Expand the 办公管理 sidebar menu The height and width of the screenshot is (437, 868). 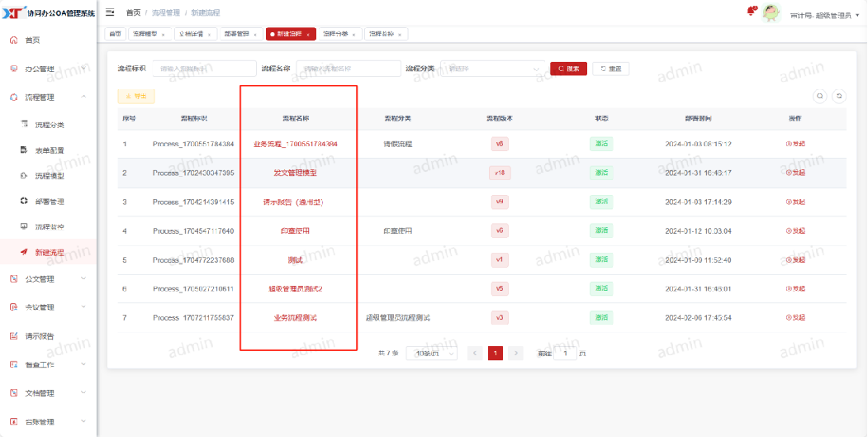point(48,69)
